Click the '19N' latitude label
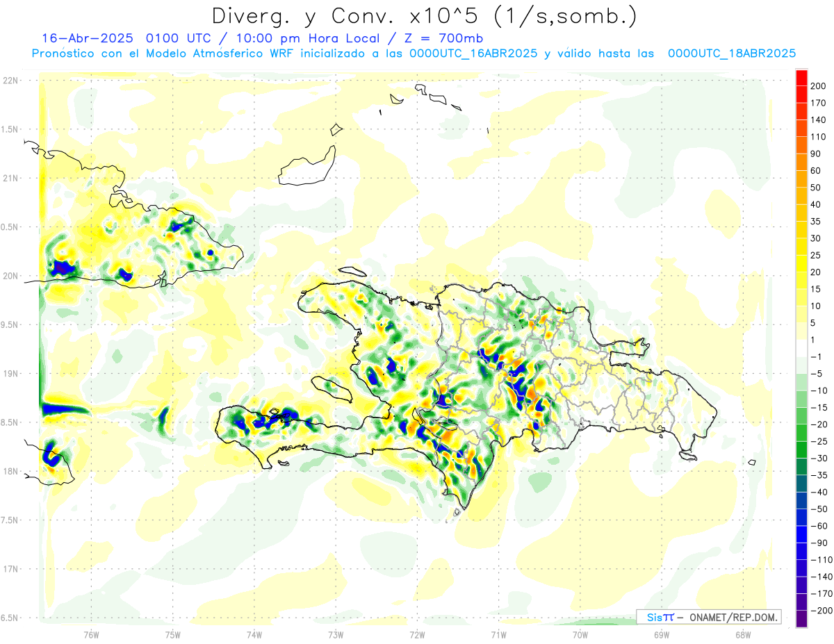Image resolution: width=834 pixels, height=644 pixels. point(10,374)
